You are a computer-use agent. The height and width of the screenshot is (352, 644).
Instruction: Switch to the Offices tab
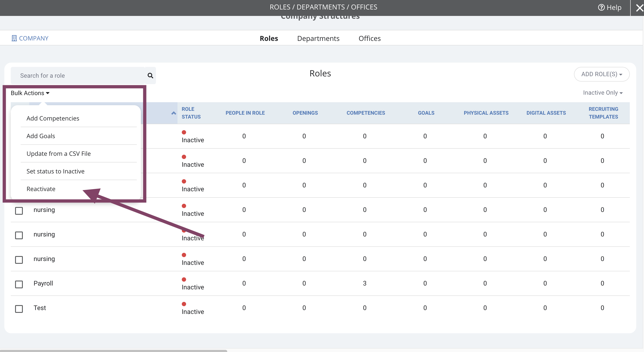(370, 38)
